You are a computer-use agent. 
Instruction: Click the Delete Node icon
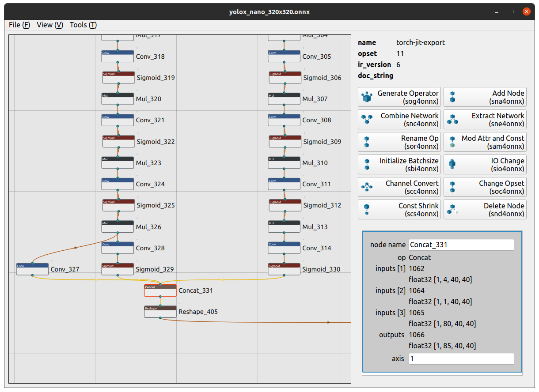point(452,210)
